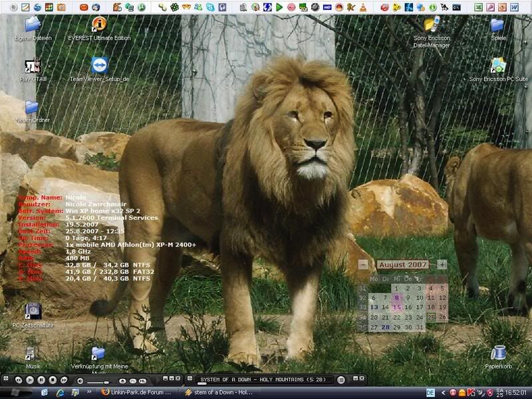The height and width of the screenshot is (399, 532).
Task: Open the Eigene Dateien folder
Action: click(x=32, y=26)
